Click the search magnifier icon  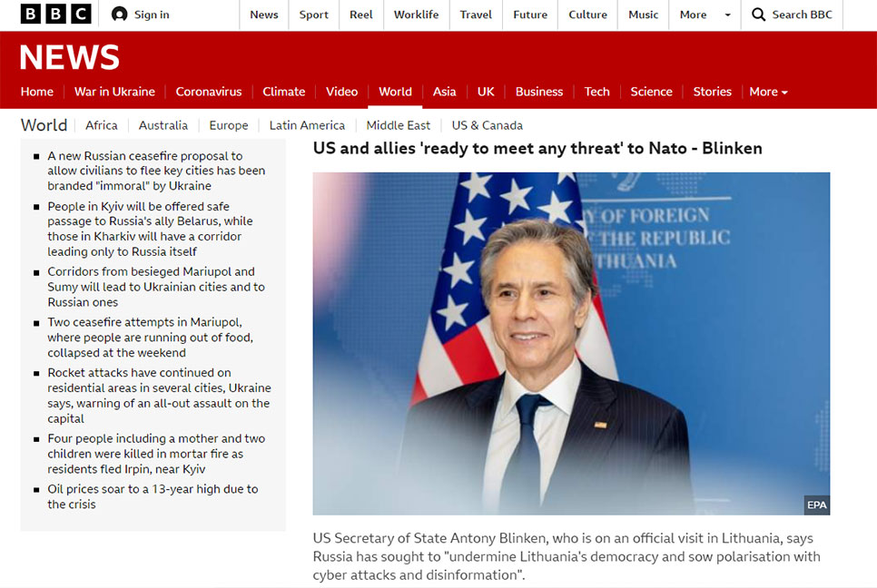click(x=758, y=14)
